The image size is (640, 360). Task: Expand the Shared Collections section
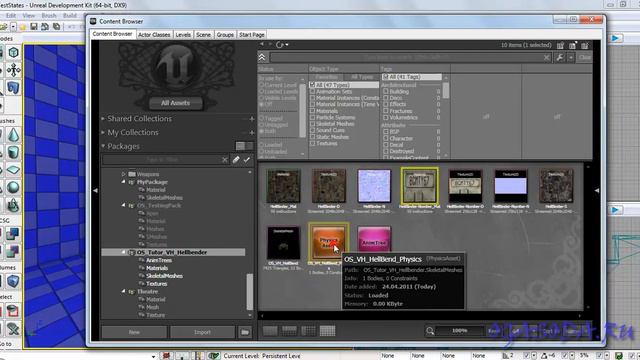click(103, 118)
